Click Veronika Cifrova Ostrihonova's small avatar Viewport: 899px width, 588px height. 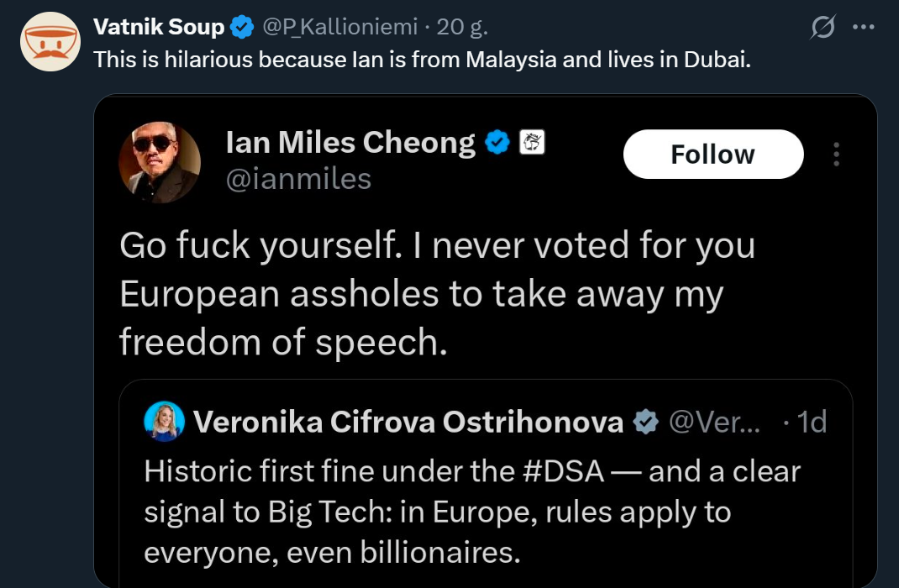click(165, 421)
